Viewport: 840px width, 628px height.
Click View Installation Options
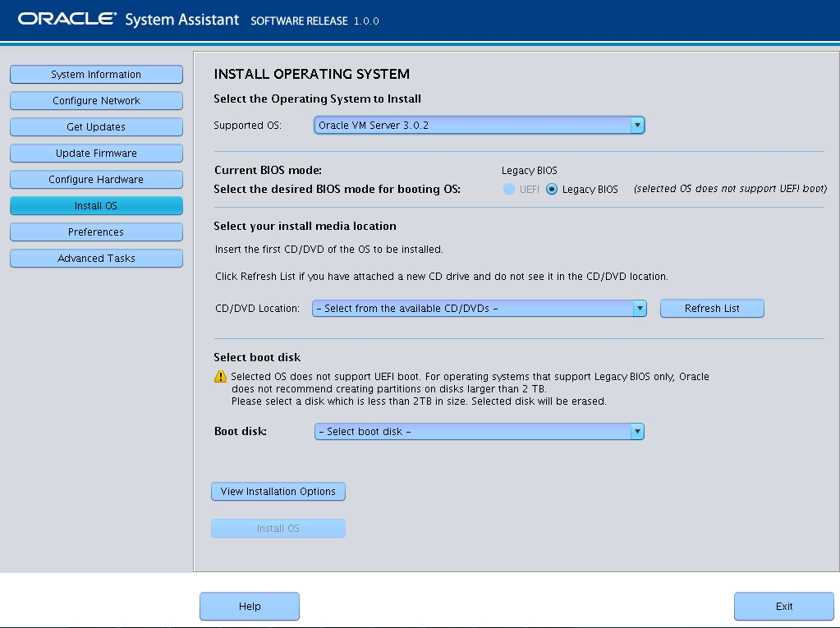point(278,491)
